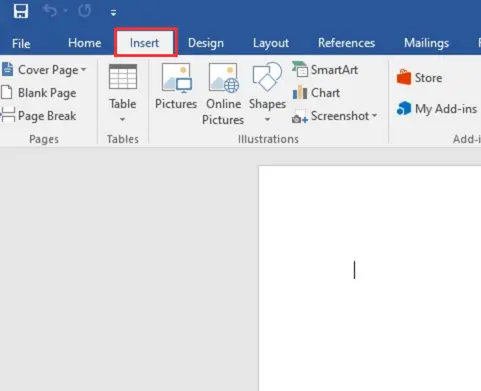The height and width of the screenshot is (391, 481).
Task: Click the Pictures icon
Action: 176,78
